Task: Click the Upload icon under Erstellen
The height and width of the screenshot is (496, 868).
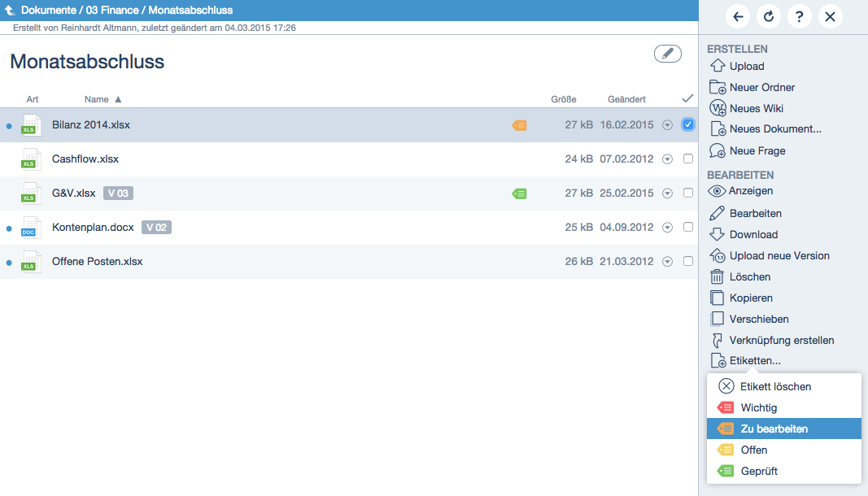Action: pyautogui.click(x=718, y=67)
